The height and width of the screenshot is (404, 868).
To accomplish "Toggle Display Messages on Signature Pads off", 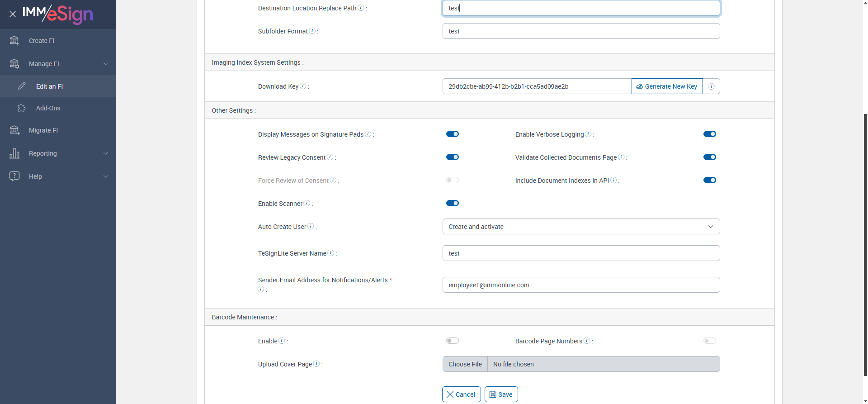I will [452, 134].
